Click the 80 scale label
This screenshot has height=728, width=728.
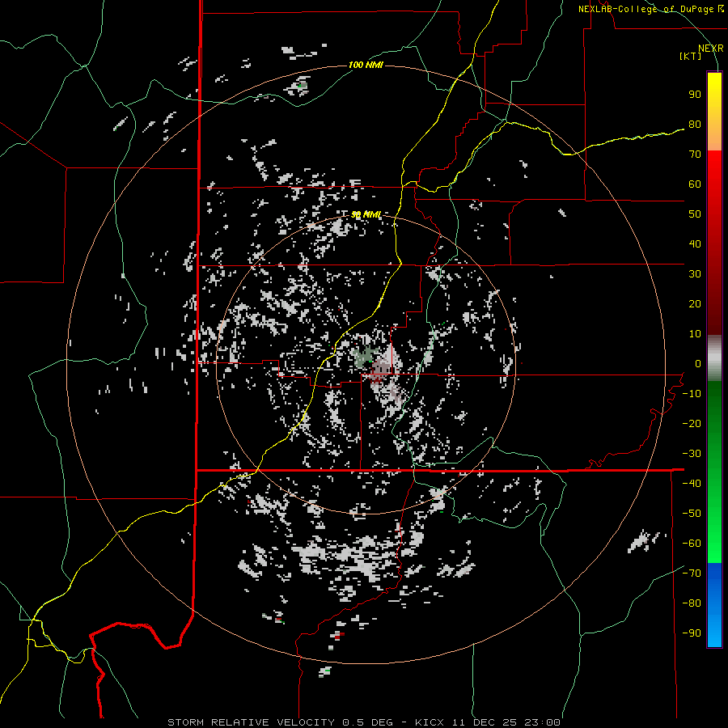tap(695, 124)
